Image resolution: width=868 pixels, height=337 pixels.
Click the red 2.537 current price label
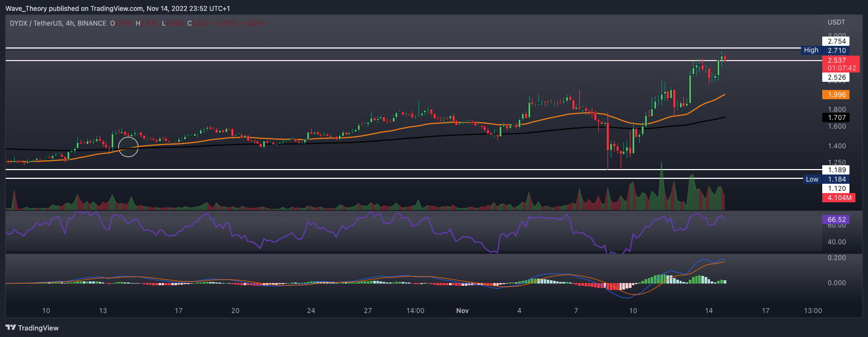tap(836, 61)
